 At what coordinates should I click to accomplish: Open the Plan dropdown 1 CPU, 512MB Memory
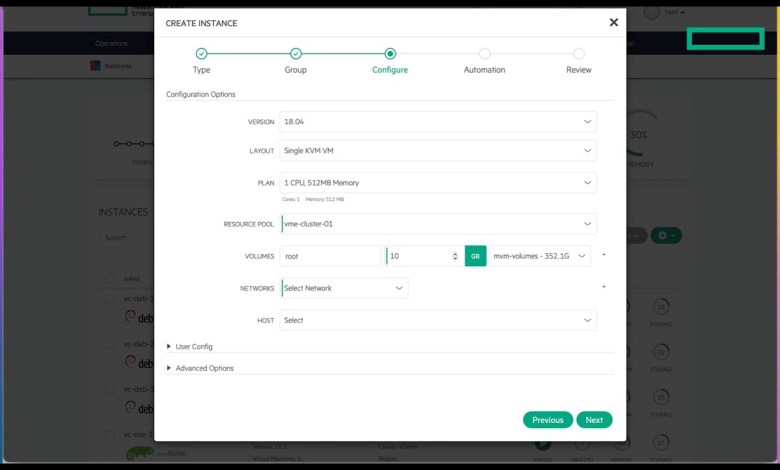click(x=438, y=183)
